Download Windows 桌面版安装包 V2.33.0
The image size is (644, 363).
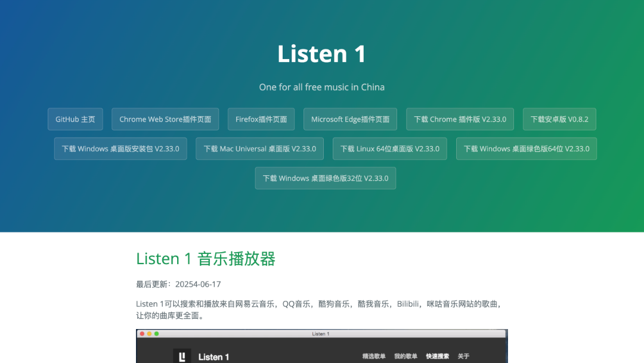[x=120, y=148]
